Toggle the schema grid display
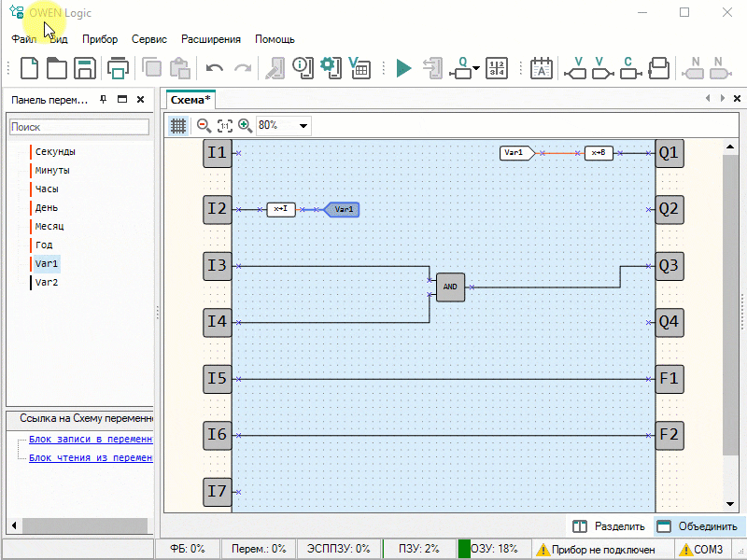Image resolution: width=747 pixels, height=560 pixels. tap(178, 126)
